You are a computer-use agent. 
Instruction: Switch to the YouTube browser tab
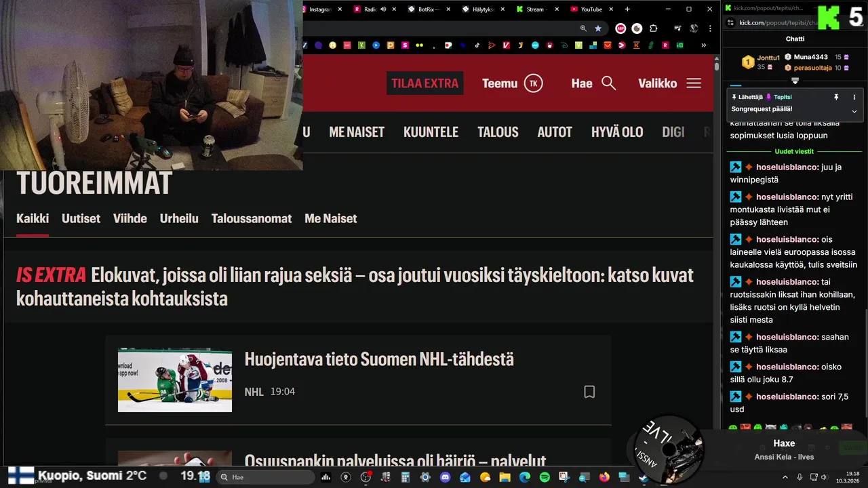tap(591, 9)
